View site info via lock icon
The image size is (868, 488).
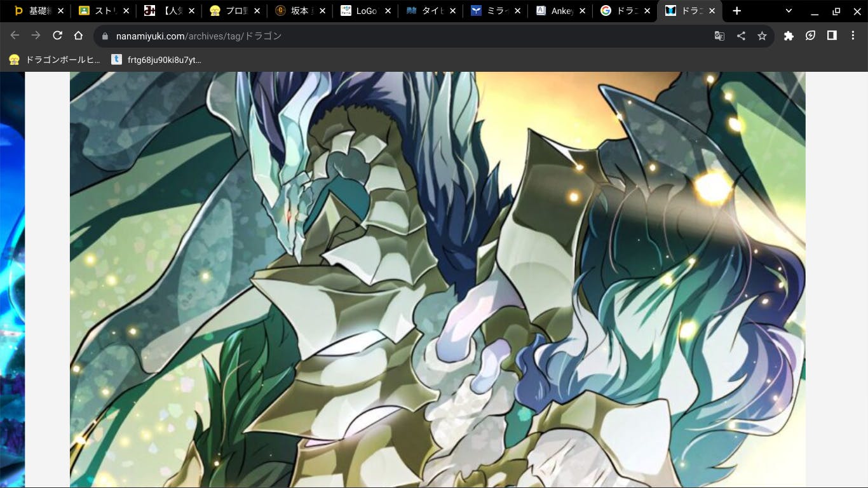point(105,36)
